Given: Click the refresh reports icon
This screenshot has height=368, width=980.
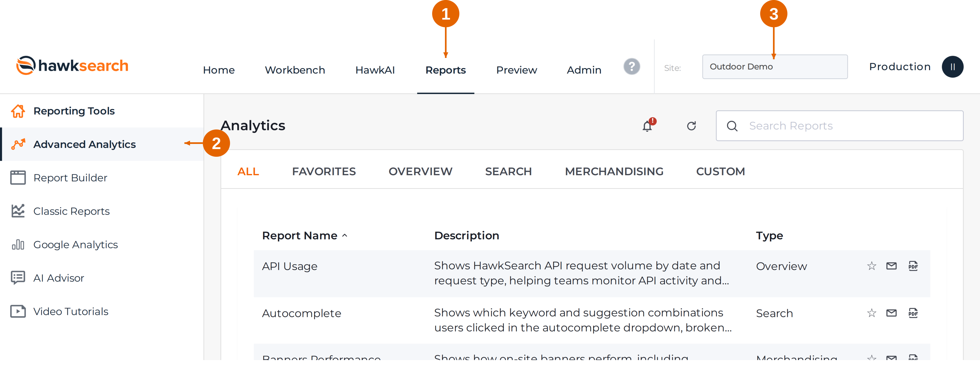Looking at the screenshot, I should click(691, 126).
